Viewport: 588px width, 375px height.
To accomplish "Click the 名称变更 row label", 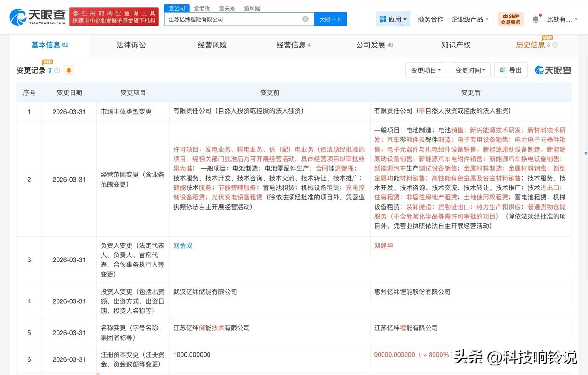I will [132, 333].
